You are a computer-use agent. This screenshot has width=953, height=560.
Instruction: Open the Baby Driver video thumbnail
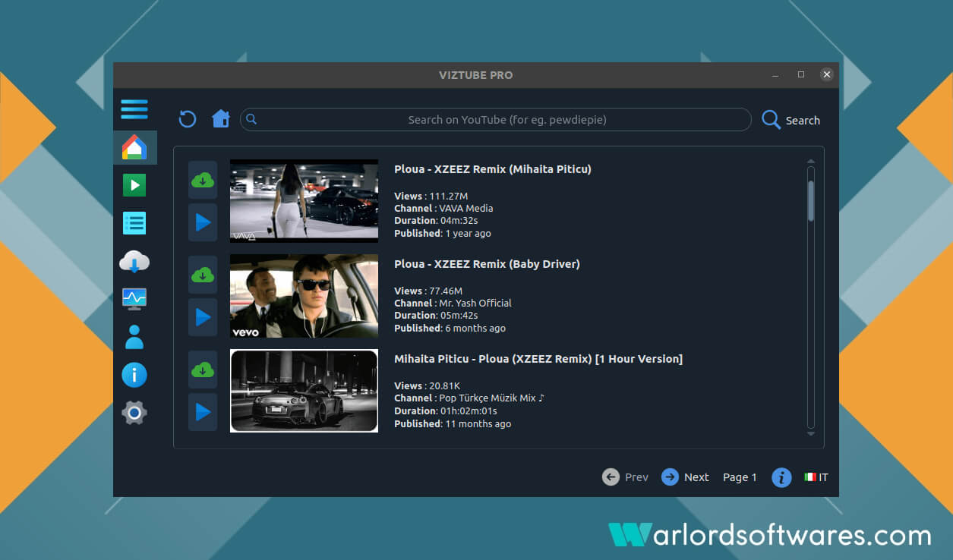(304, 296)
